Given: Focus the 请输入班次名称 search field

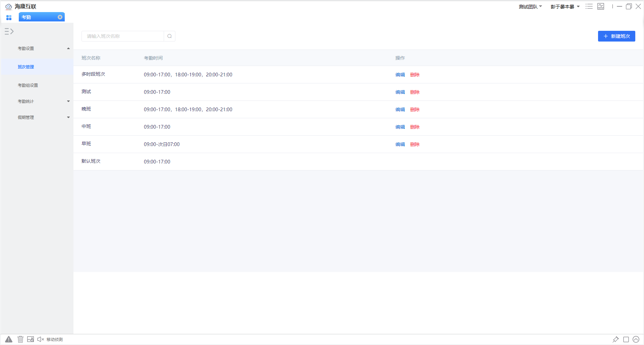Looking at the screenshot, I should (x=123, y=36).
